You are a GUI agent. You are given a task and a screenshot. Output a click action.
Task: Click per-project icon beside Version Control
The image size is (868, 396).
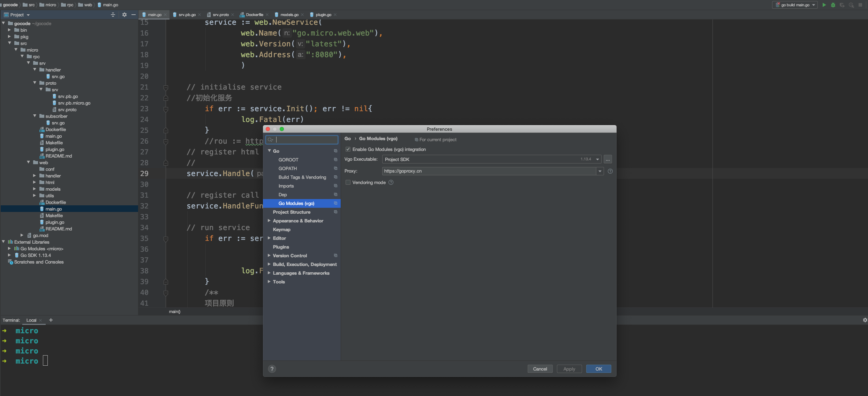coord(335,256)
